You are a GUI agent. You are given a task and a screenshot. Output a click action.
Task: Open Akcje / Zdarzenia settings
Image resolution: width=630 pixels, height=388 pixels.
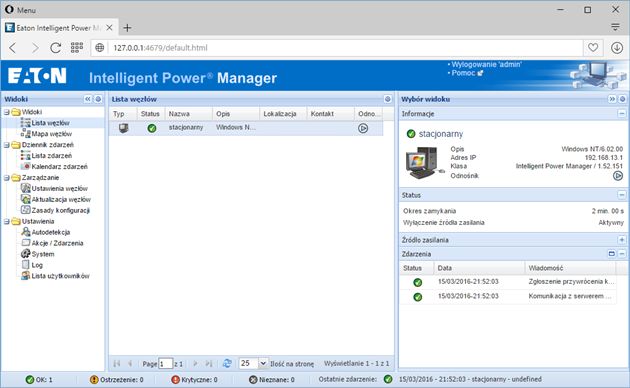point(57,243)
